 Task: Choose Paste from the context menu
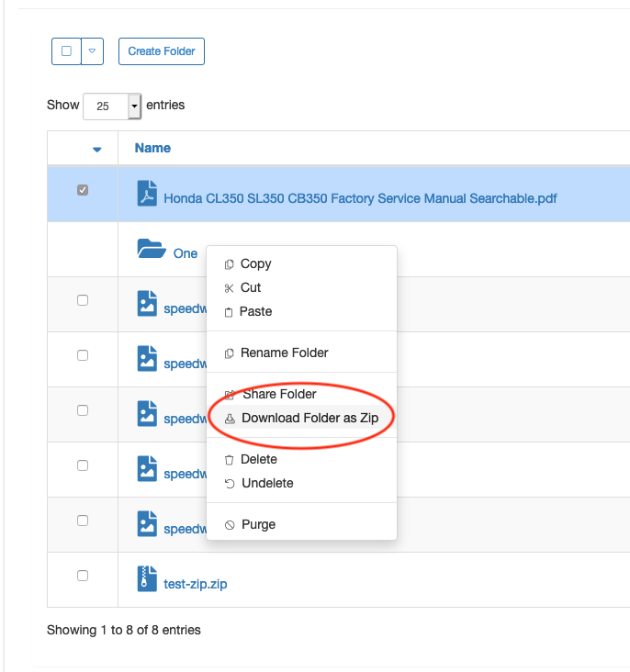pyautogui.click(x=301, y=311)
